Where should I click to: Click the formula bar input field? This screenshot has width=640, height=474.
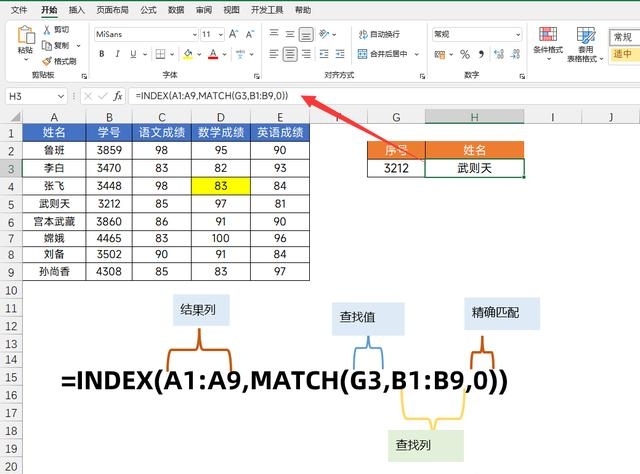pyautogui.click(x=384, y=96)
